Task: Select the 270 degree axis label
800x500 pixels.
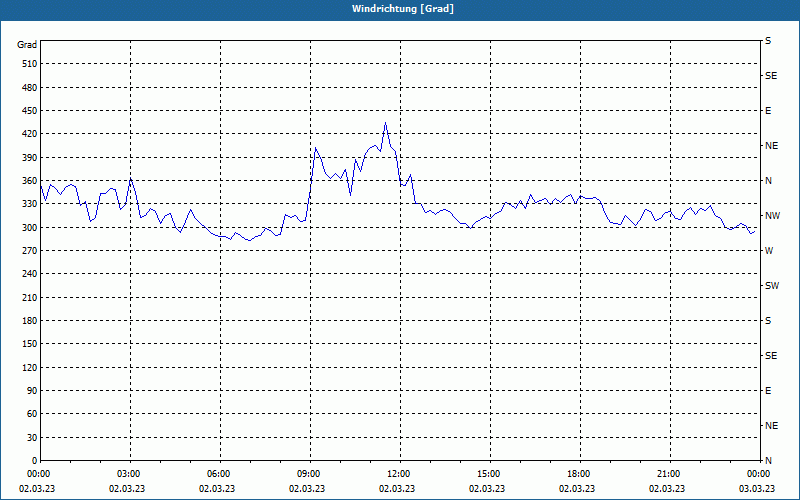Action: coord(30,251)
